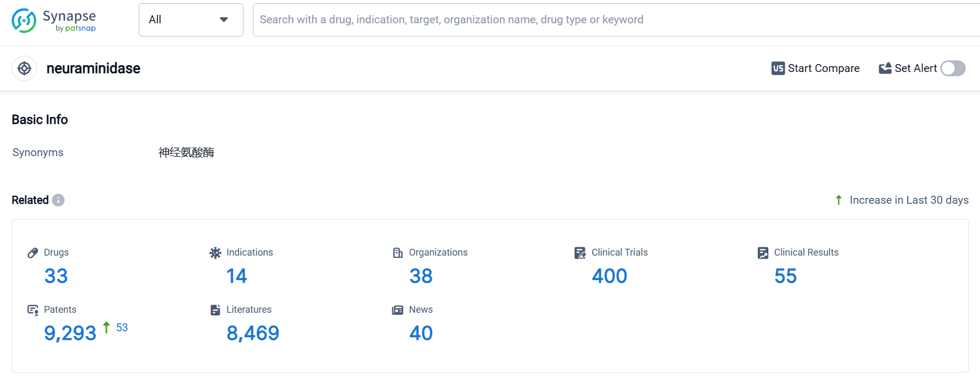The image size is (980, 380).
Task: Click Start Compare button
Action: [815, 68]
